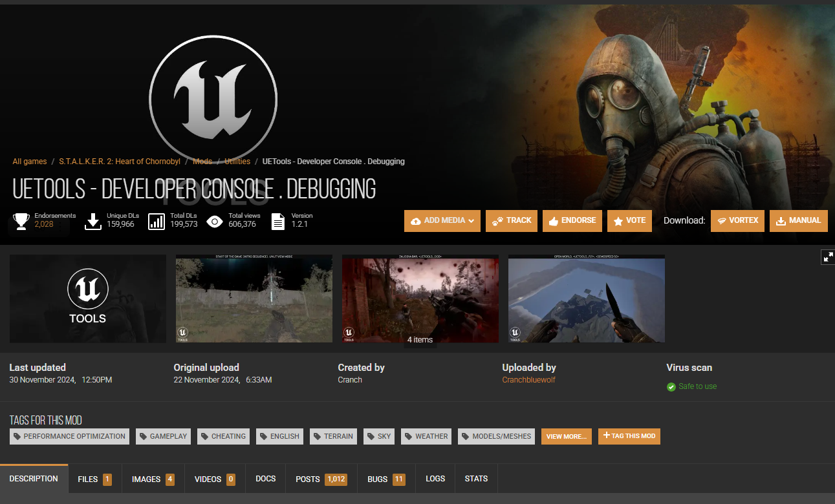Open the Mods breadcrumb link

click(202, 162)
